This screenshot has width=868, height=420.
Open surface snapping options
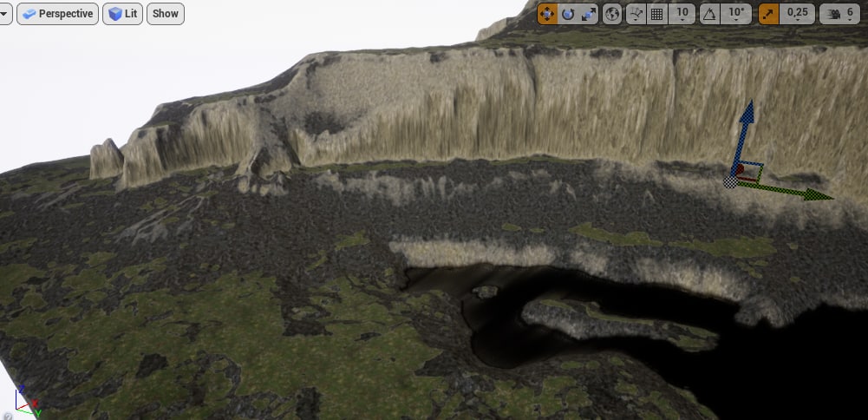636,14
